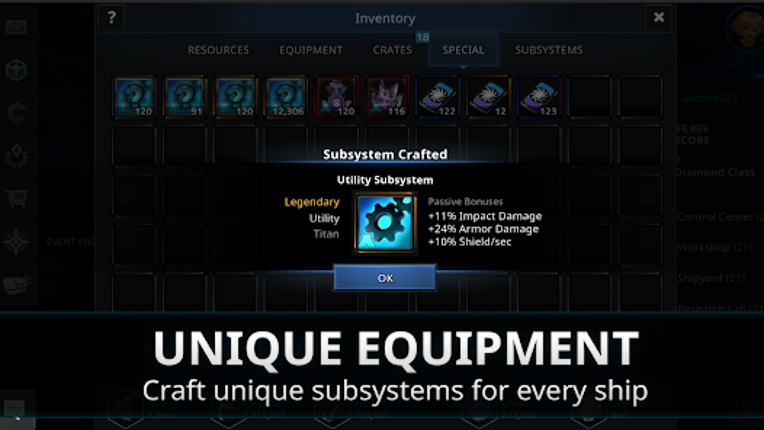Switch to the Subsystems tab
This screenshot has height=430, width=764.
tap(549, 50)
